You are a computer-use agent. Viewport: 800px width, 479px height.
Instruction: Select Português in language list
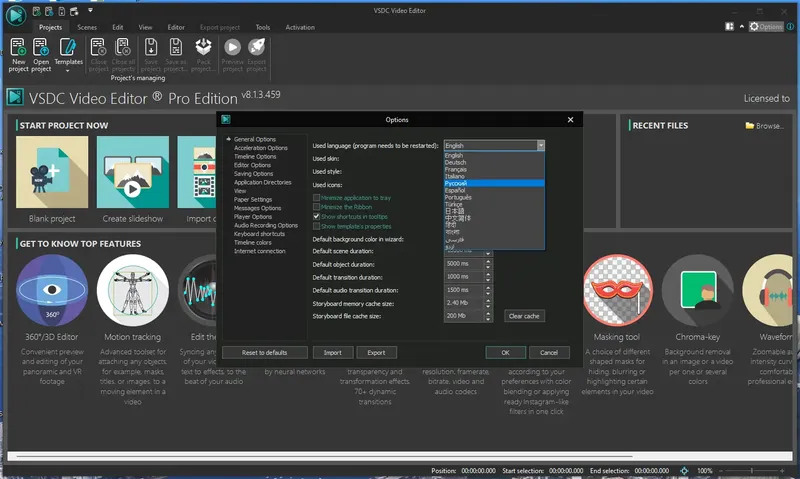point(494,197)
